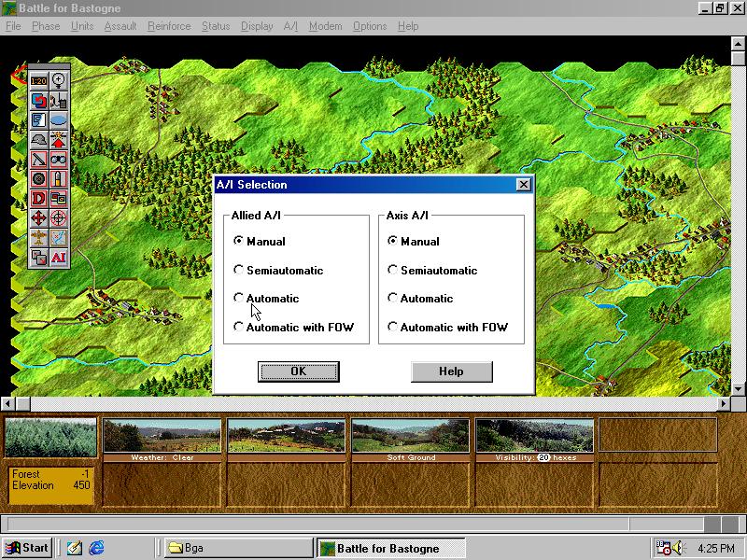Click the helmet icon in the toolbar

pos(39,139)
